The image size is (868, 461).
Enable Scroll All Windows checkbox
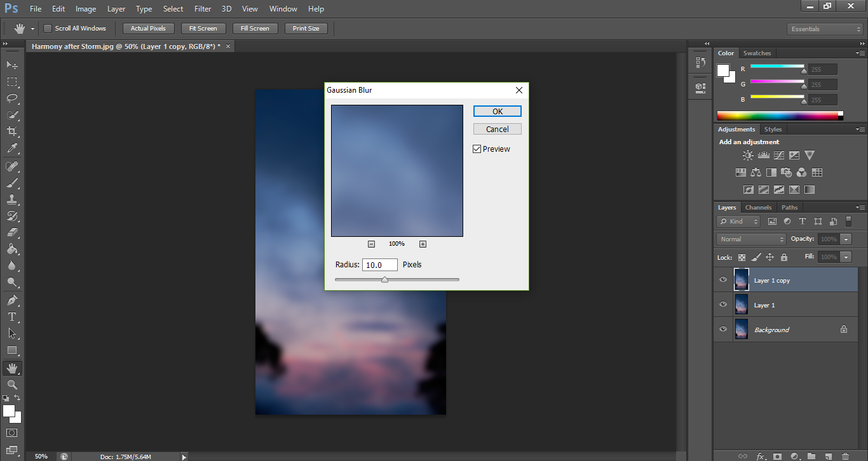pos(48,29)
